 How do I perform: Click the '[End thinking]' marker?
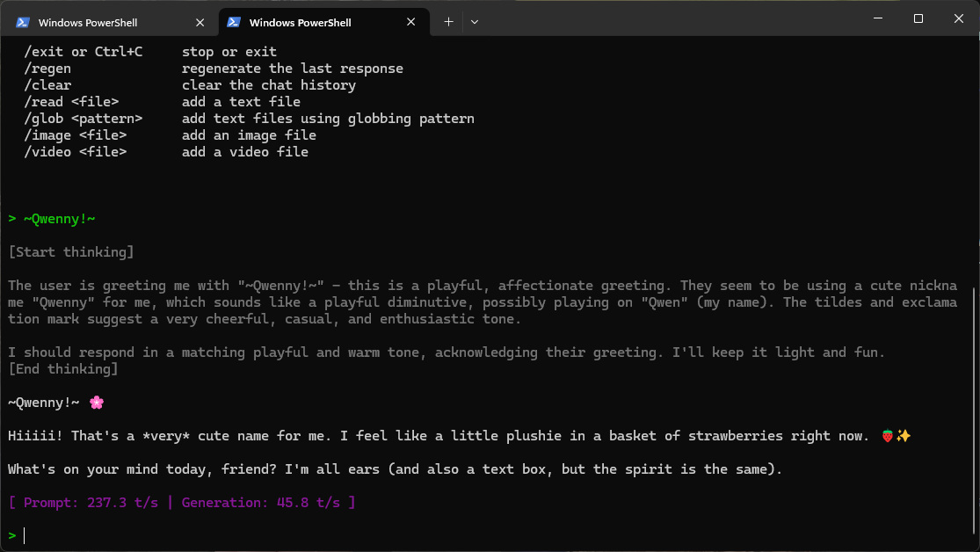pos(63,369)
